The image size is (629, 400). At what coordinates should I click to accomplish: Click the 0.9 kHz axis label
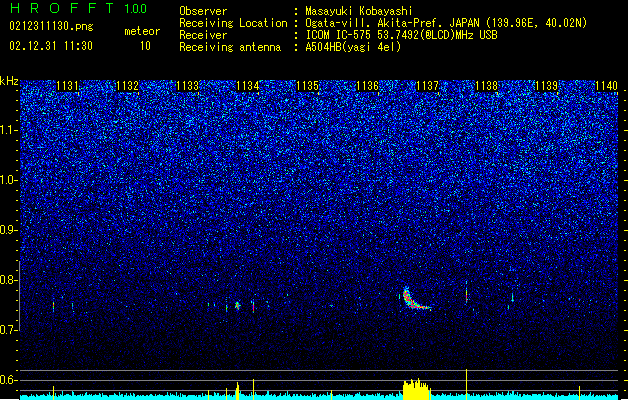tap(9, 230)
